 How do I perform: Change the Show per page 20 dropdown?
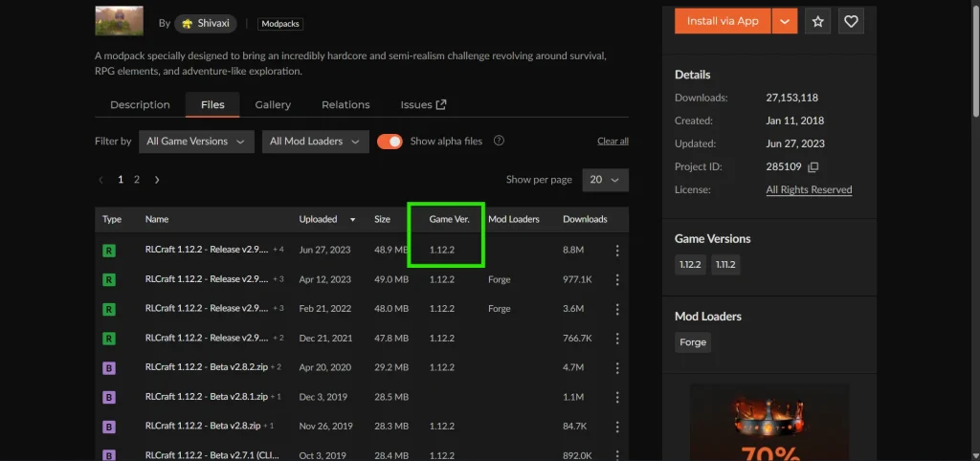point(605,180)
